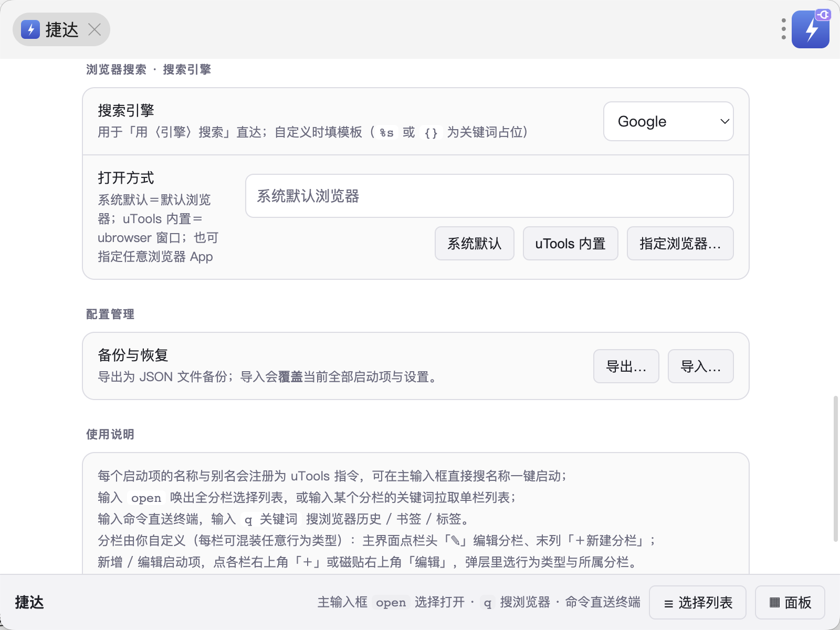840x630 pixels.
Task: Open the three-dot more menu
Action: click(x=783, y=29)
